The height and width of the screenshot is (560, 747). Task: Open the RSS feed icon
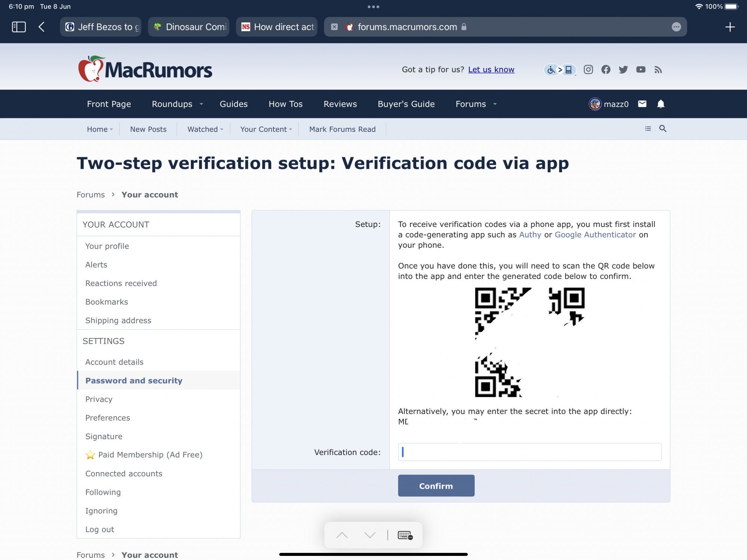pyautogui.click(x=658, y=69)
